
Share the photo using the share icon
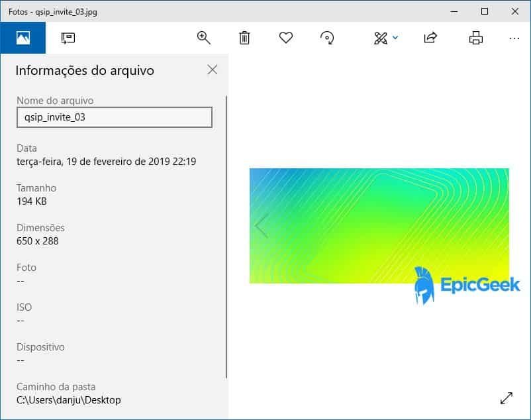[430, 38]
